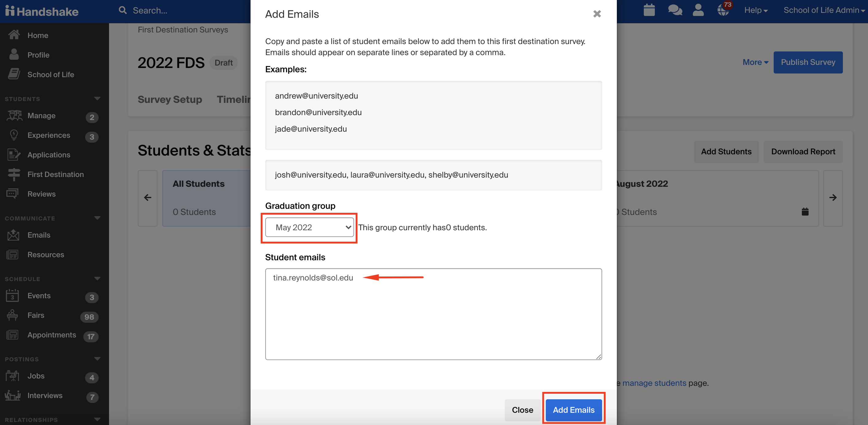Open the Help dropdown menu
The height and width of the screenshot is (425, 868).
[x=756, y=10]
